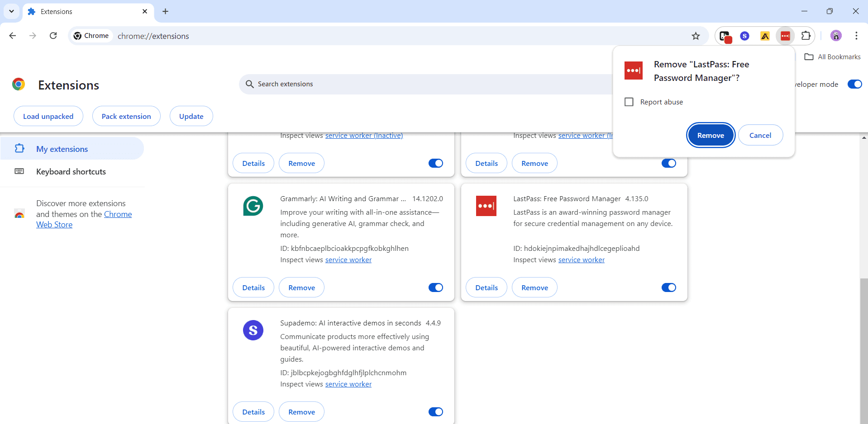Image resolution: width=868 pixels, height=424 pixels.
Task: Open the tab search dropdown arrow
Action: coord(11,11)
